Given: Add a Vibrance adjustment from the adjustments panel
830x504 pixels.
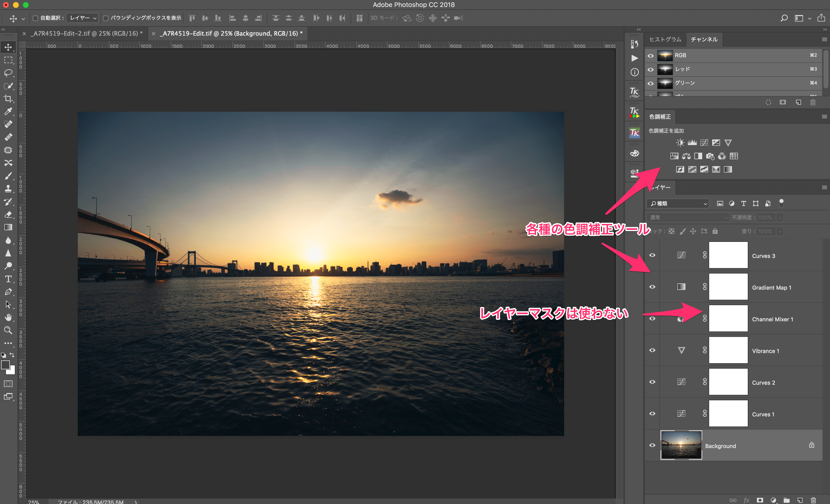Looking at the screenshot, I should click(x=728, y=143).
